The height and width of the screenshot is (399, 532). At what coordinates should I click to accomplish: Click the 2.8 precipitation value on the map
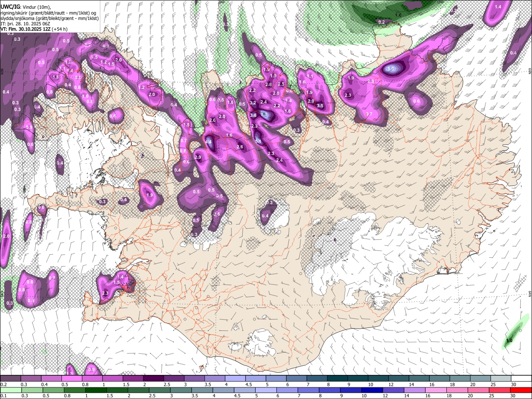(268, 84)
